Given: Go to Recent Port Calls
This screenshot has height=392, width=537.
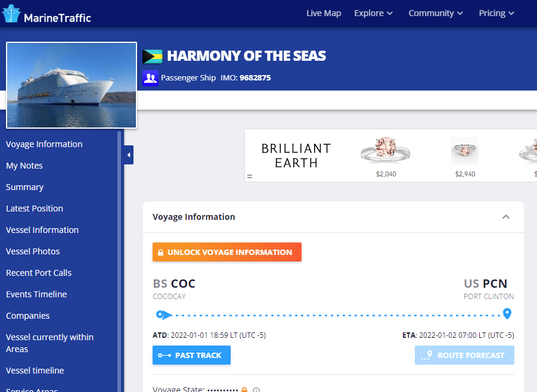Looking at the screenshot, I should click(39, 273).
